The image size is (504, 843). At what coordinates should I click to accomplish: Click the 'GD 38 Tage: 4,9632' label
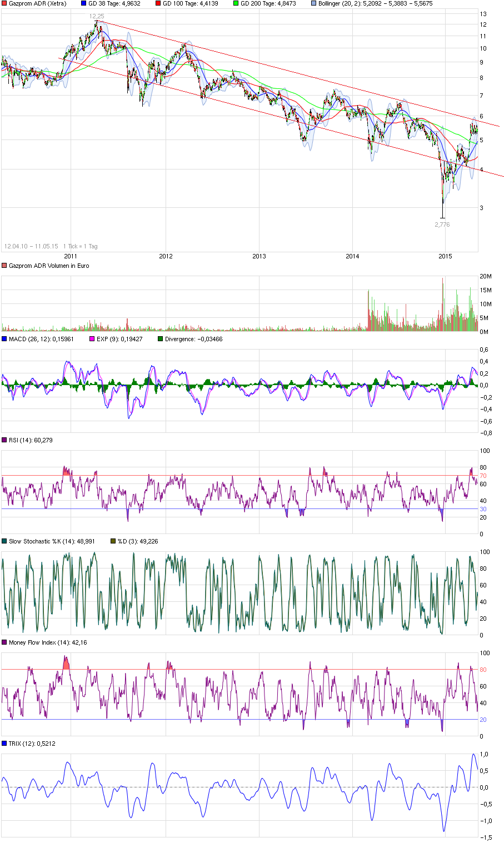114,3
